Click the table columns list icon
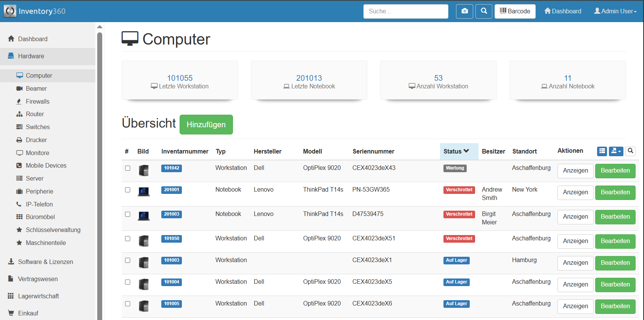644x320 pixels. coord(602,151)
